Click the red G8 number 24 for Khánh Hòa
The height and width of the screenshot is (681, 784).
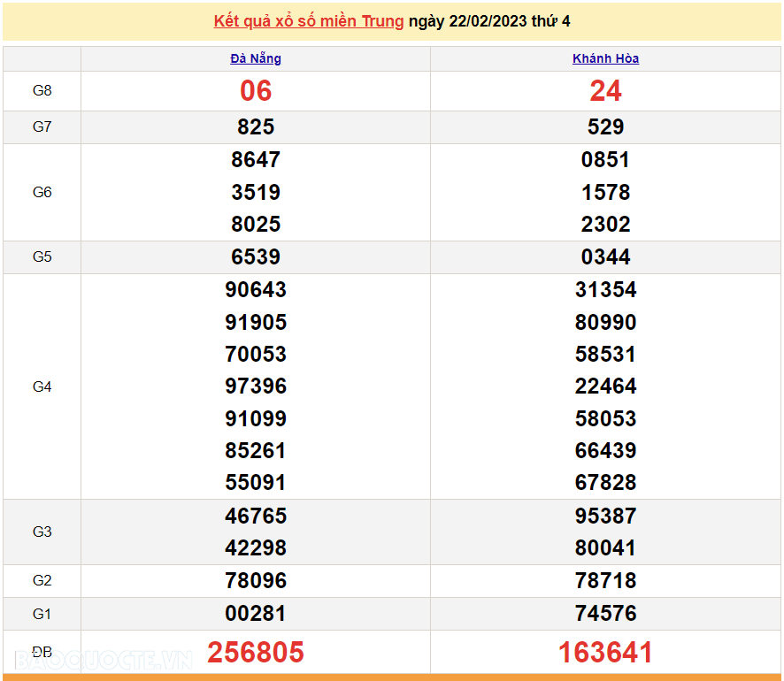pyautogui.click(x=605, y=90)
